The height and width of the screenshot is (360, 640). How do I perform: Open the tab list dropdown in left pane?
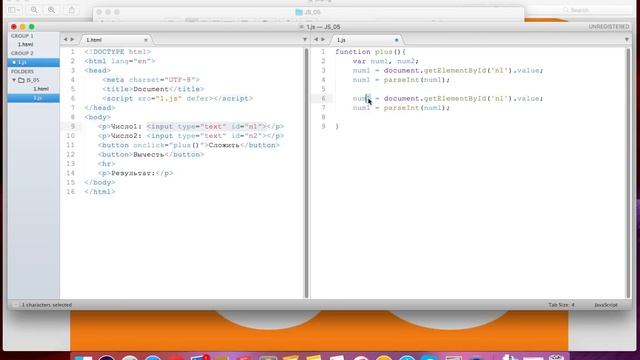304,40
